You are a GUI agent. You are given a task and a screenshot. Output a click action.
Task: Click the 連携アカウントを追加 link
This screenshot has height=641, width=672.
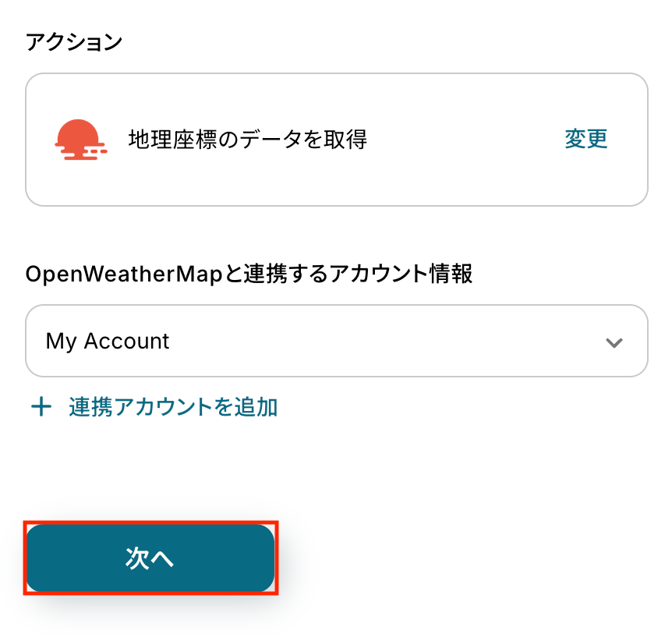(173, 407)
